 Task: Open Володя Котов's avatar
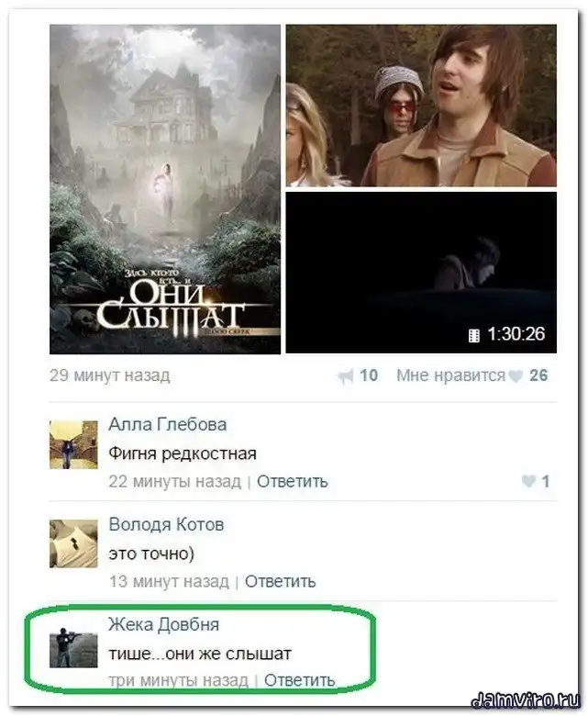coord(73,543)
